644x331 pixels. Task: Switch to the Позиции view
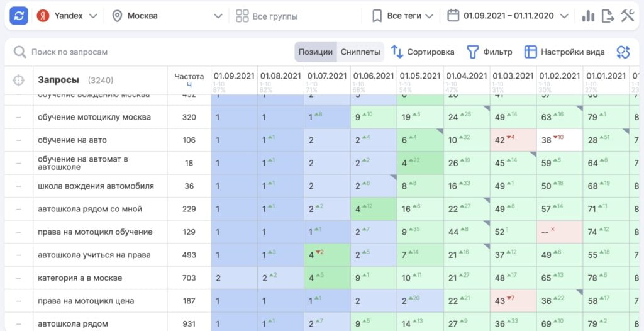pos(315,52)
